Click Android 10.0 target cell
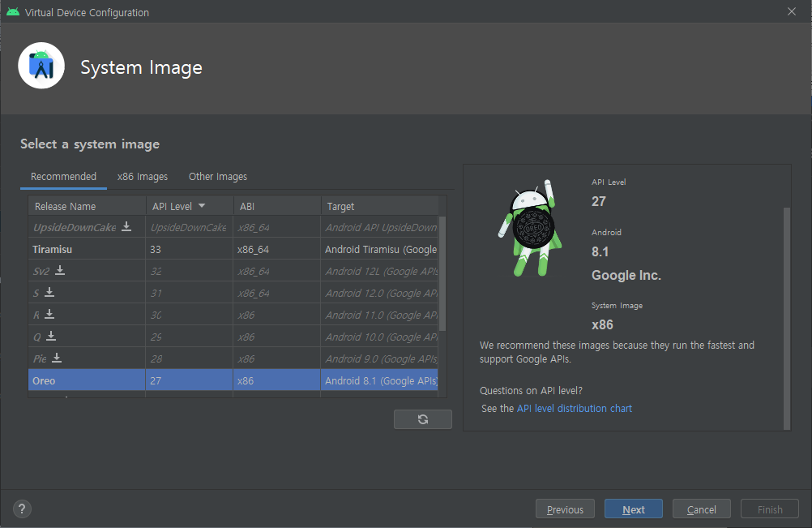This screenshot has height=528, width=812. [379, 337]
